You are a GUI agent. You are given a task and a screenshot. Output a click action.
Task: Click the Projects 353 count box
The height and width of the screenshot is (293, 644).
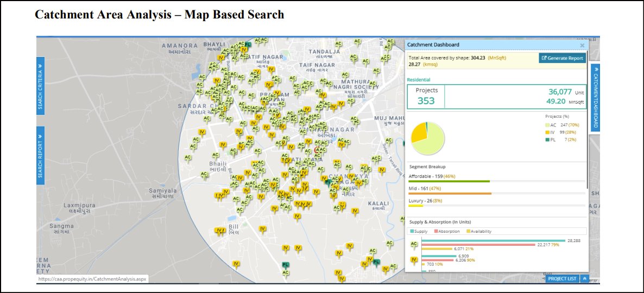point(426,97)
